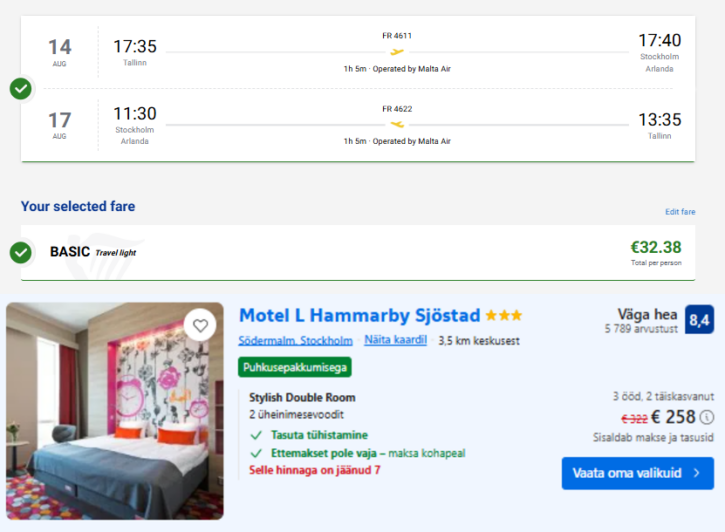The image size is (725, 532).
Task: Select the BASIC Travel light fare row
Action: click(x=358, y=252)
